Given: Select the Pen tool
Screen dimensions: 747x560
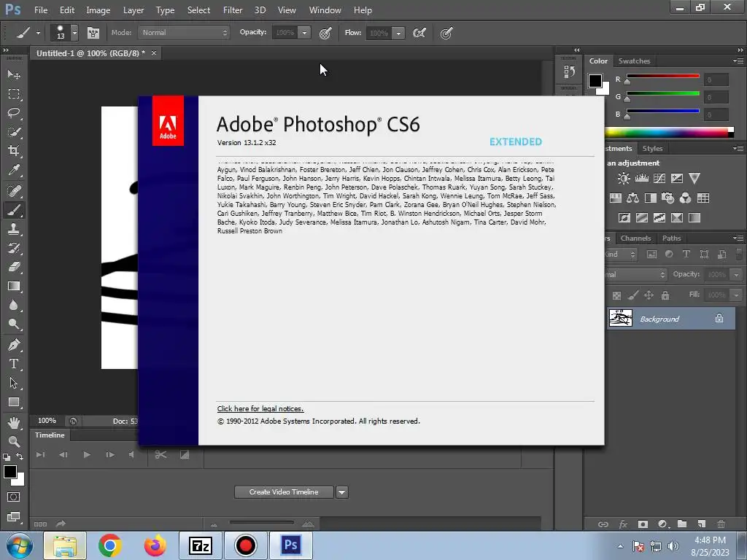Looking at the screenshot, I should click(13, 345).
